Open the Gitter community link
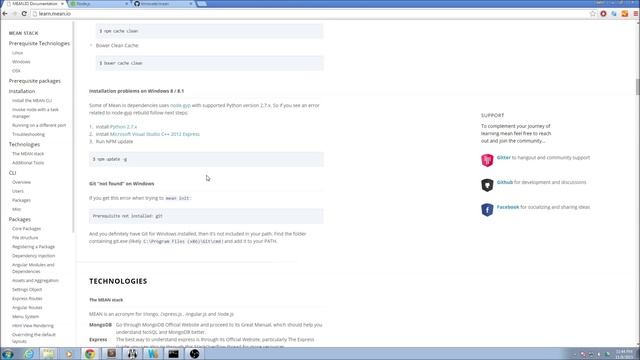 [504, 158]
